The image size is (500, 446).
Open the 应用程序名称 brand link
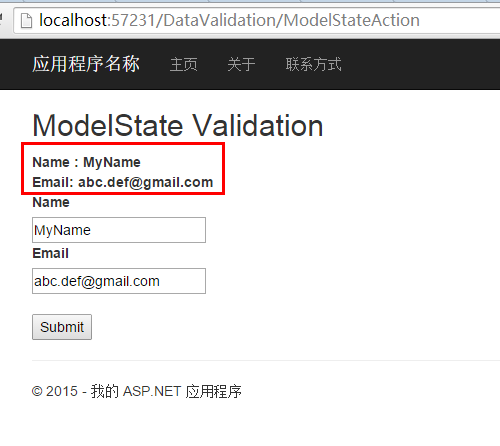(x=86, y=64)
